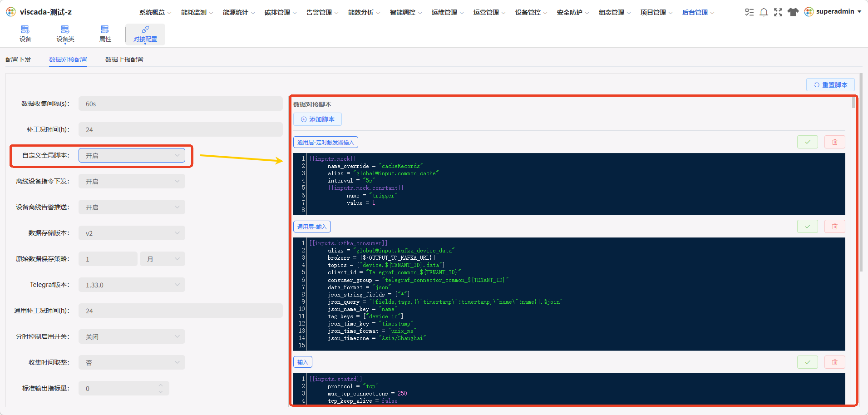Click the 重置脚本 button
868x415 pixels.
tap(830, 85)
